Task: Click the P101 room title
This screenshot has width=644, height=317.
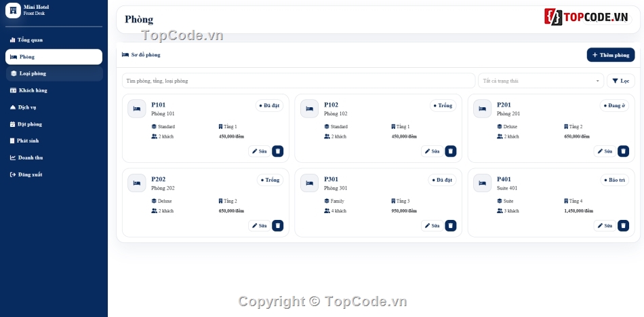Action: [159, 105]
